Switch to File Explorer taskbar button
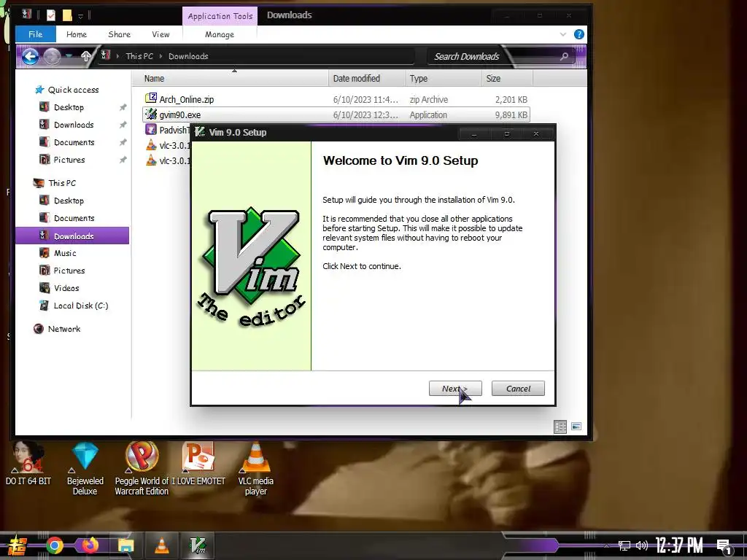 click(x=126, y=545)
